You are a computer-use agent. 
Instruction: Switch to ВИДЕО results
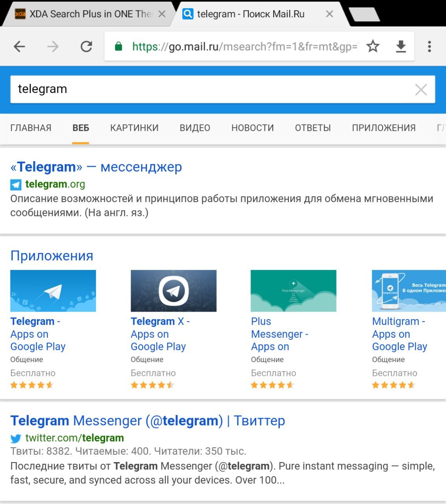click(195, 128)
